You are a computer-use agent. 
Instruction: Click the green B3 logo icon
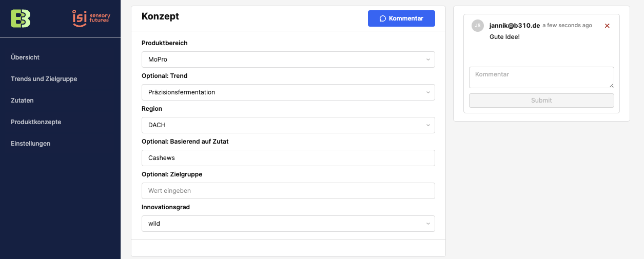(x=21, y=18)
